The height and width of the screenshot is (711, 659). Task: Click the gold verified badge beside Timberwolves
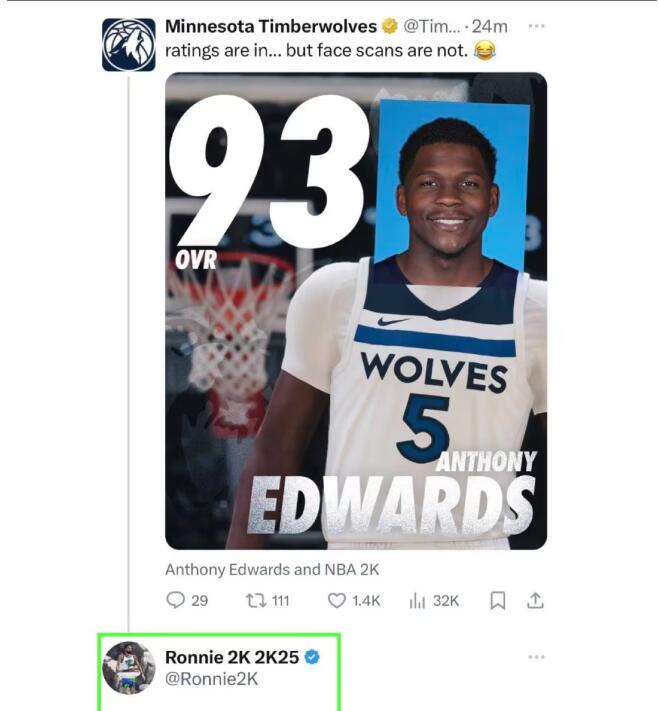390,26
